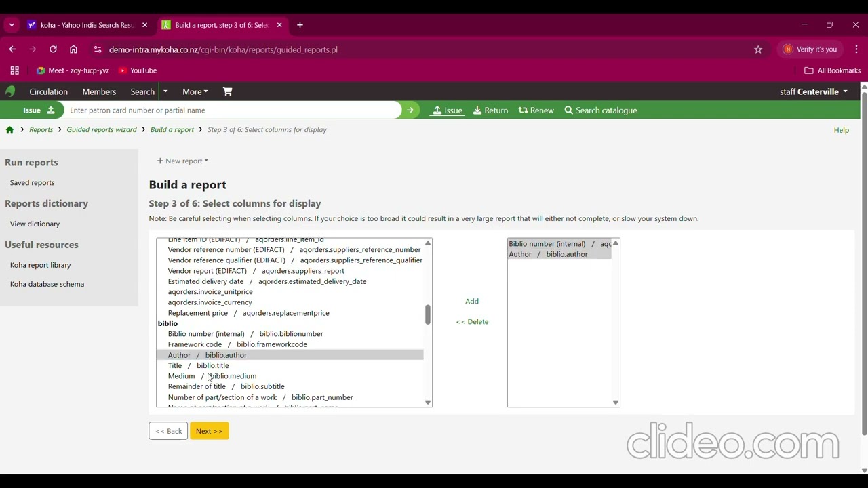Viewport: 868px width, 488px height.
Task: Click selected columns list scroll up arrow
Action: point(616,243)
